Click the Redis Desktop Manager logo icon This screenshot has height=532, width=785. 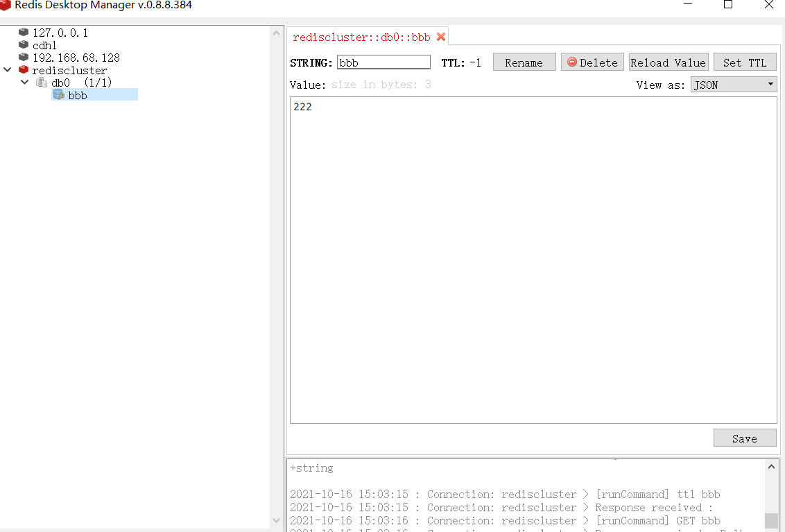(6, 5)
